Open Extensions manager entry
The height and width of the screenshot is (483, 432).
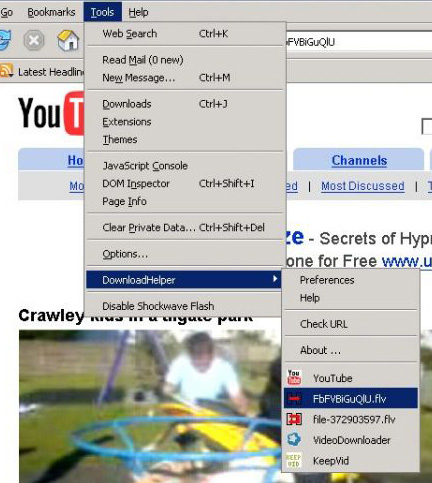185,122
